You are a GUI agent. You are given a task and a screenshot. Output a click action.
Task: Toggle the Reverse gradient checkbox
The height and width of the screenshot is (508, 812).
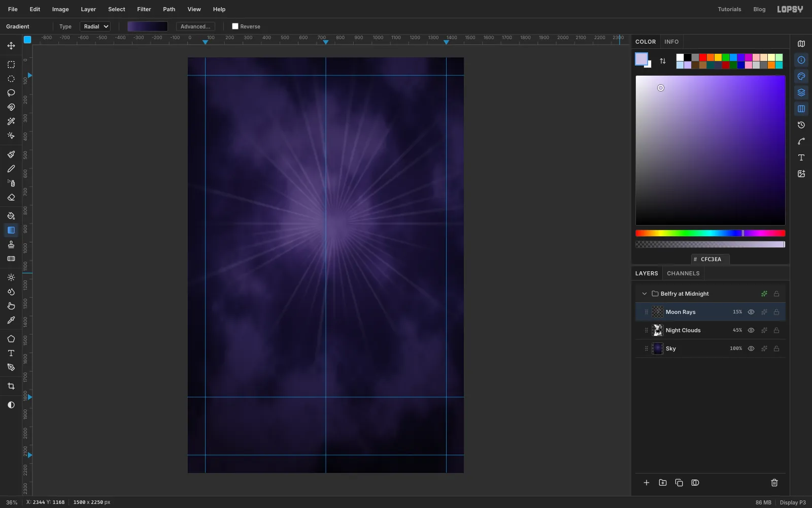tap(235, 26)
